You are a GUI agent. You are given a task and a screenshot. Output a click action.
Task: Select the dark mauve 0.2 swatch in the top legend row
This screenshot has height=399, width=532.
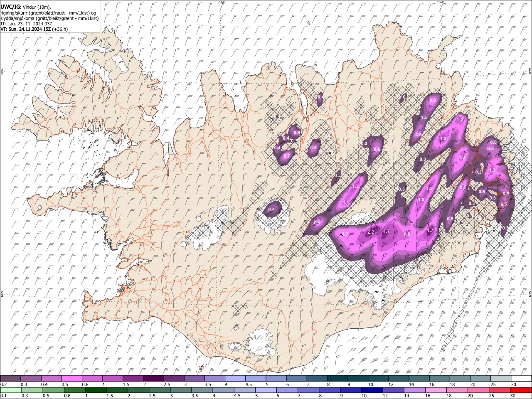(10, 378)
